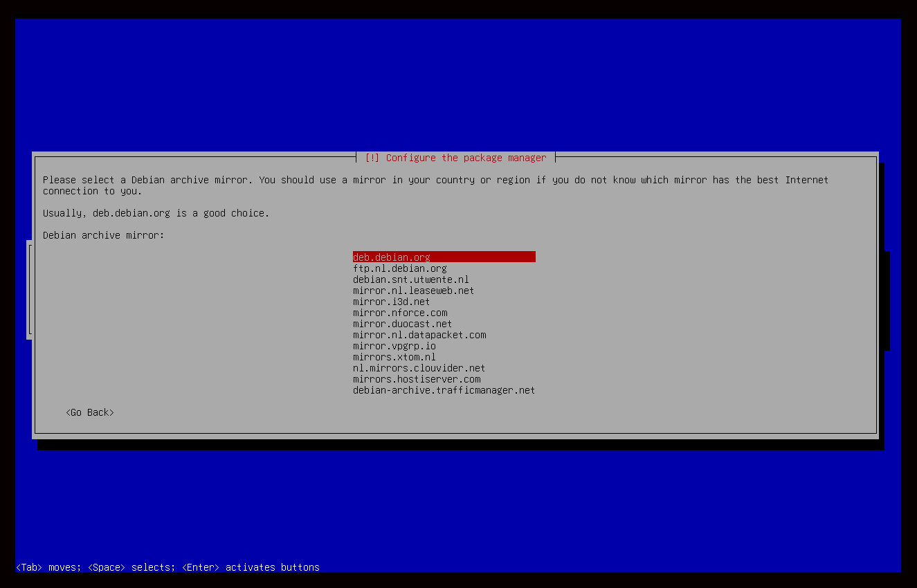Pick debian-archive.trafficmanager.net mirror

444,390
